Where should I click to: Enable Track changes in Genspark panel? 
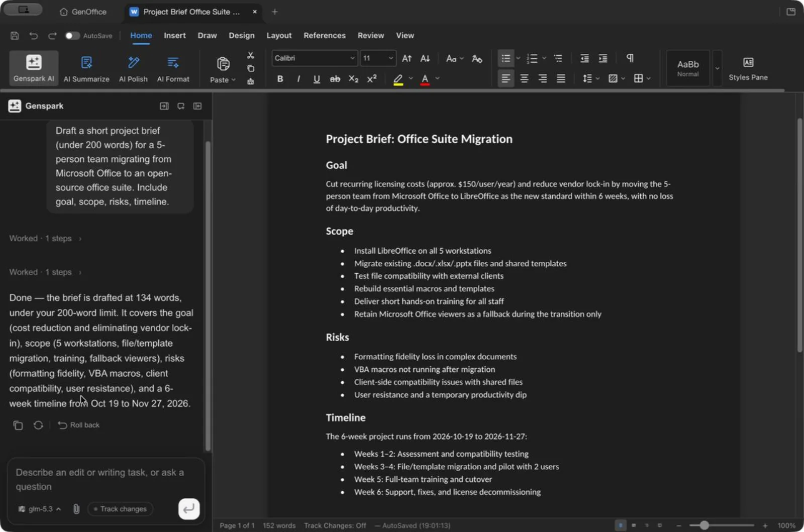point(120,509)
